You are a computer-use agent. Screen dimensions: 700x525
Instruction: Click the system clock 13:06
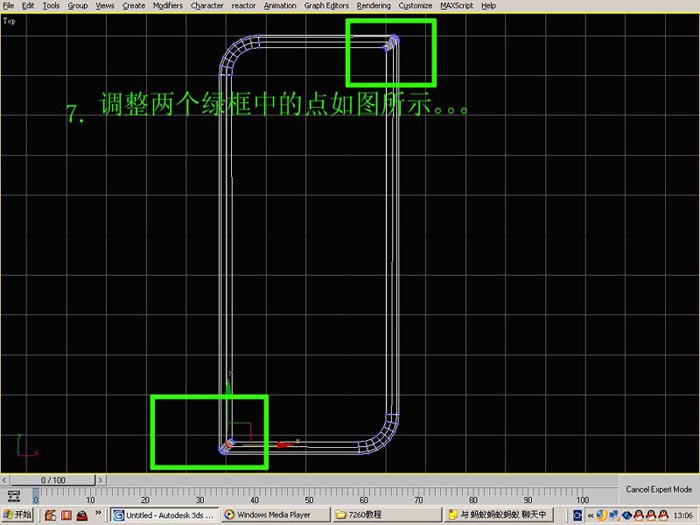[683, 516]
